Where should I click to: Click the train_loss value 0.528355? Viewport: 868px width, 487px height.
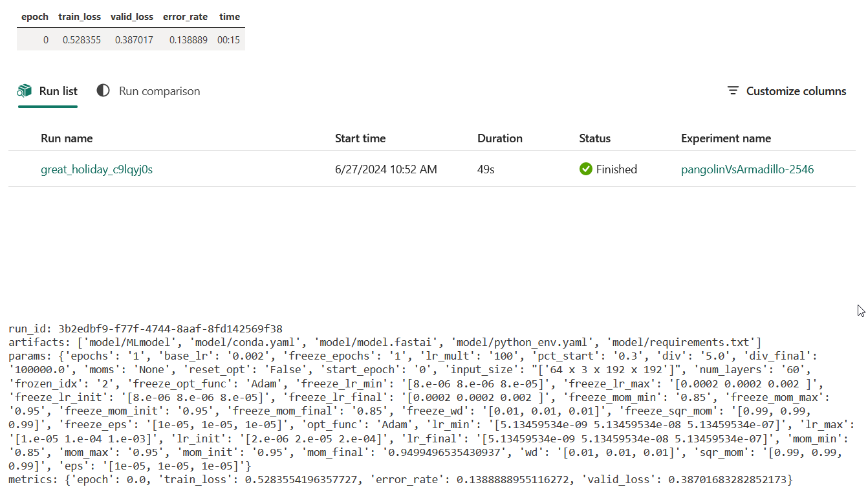point(81,40)
